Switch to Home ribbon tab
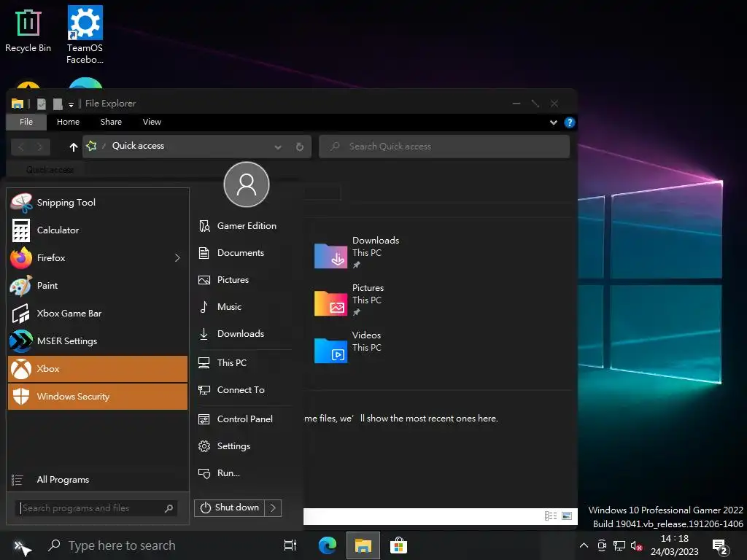Viewport: 747px width, 560px height. [68, 122]
